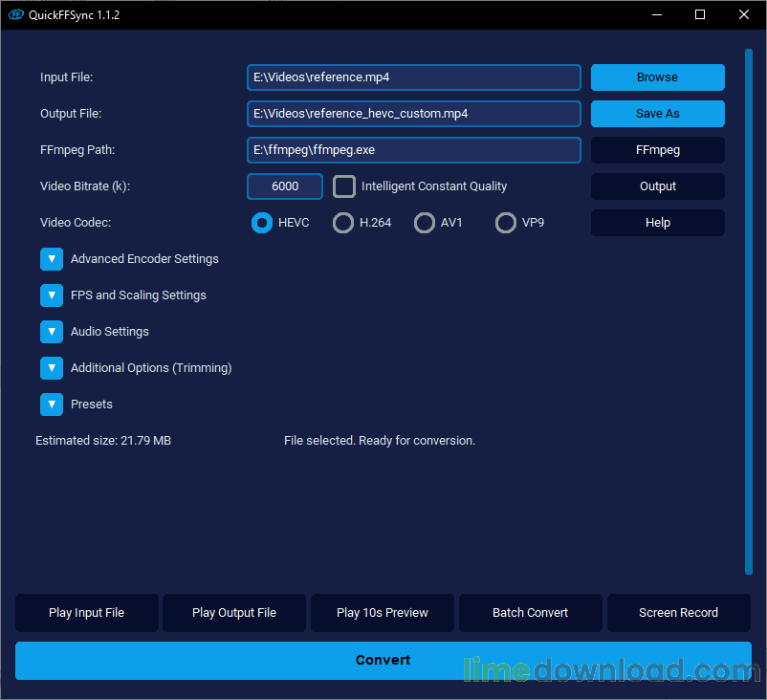The width and height of the screenshot is (767, 700).
Task: Start conversion with the Convert button
Action: [x=383, y=661]
